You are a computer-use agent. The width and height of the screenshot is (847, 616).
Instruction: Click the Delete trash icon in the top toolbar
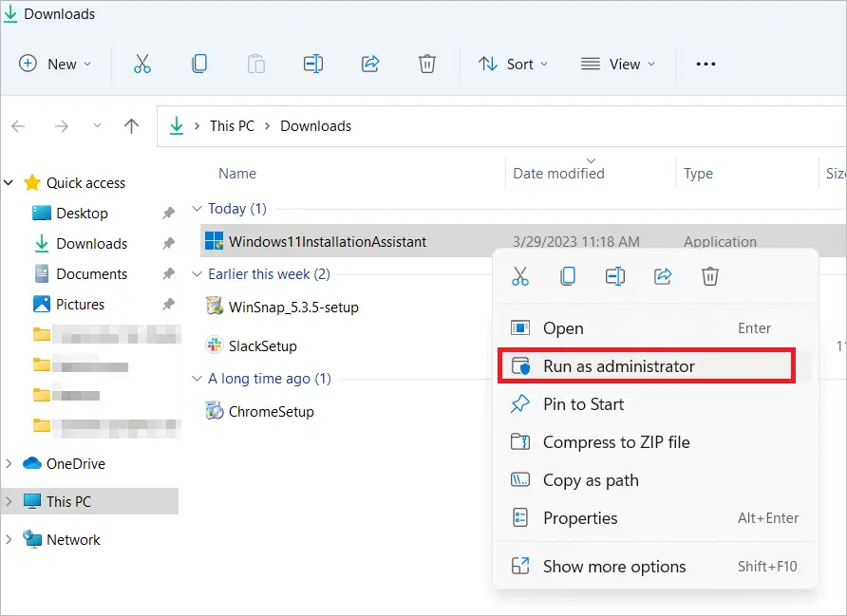(x=426, y=64)
